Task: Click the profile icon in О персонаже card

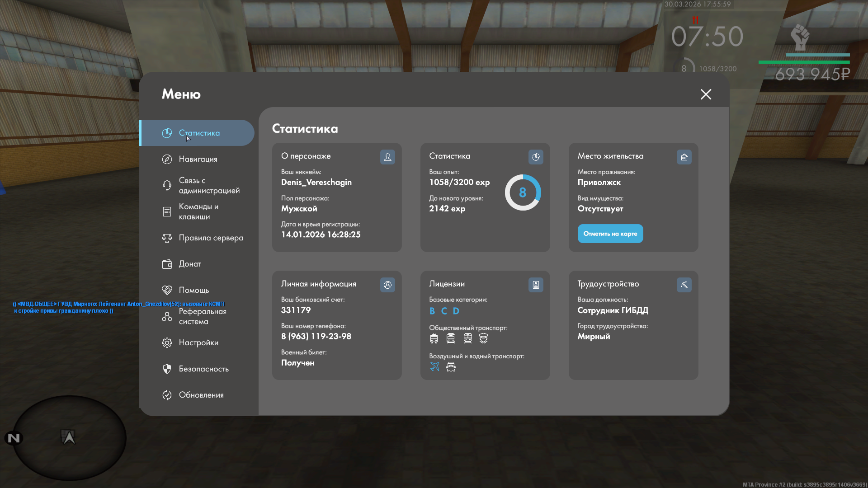Action: (387, 157)
